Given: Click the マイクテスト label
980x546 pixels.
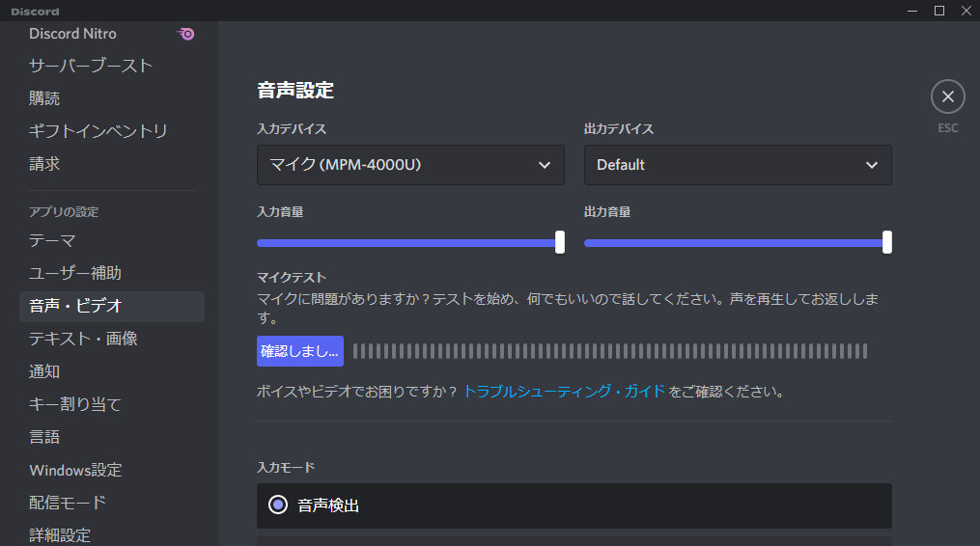Looking at the screenshot, I should (x=292, y=278).
